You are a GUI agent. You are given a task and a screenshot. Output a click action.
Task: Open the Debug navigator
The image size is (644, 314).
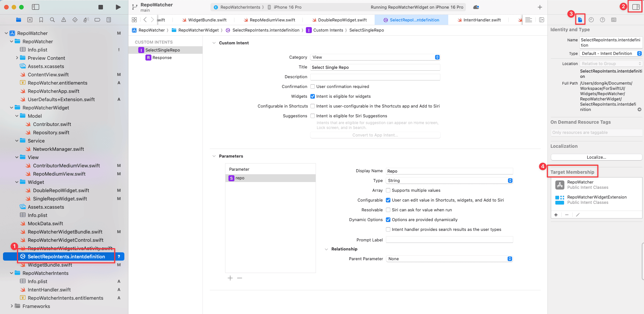point(86,20)
